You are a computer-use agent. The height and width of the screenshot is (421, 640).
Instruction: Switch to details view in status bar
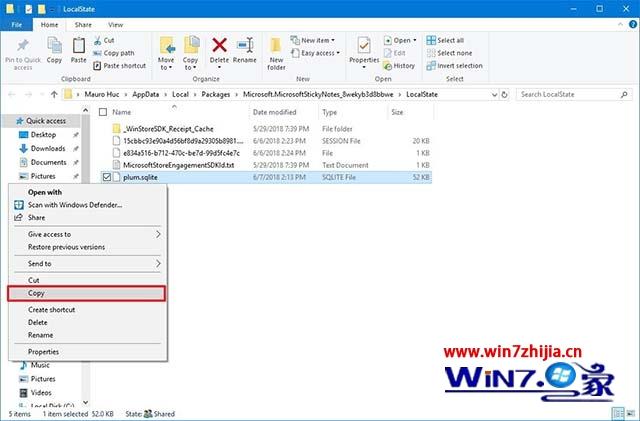point(618,413)
